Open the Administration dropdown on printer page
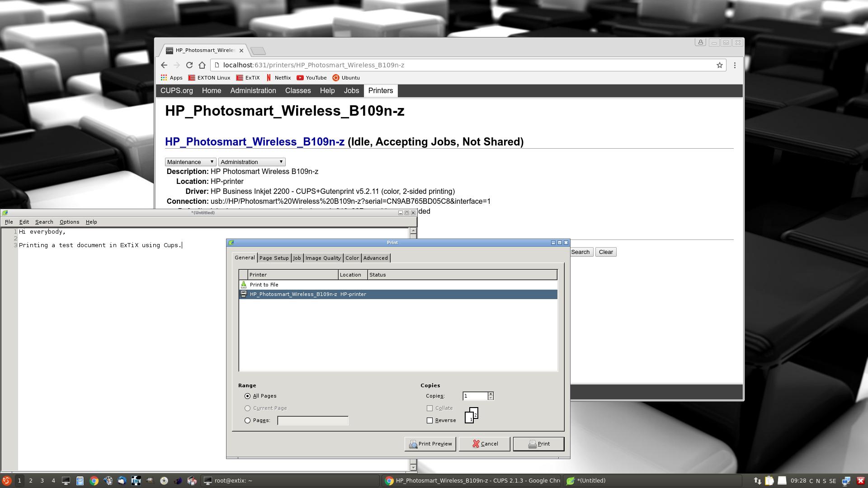This screenshot has width=868, height=488. click(x=252, y=162)
